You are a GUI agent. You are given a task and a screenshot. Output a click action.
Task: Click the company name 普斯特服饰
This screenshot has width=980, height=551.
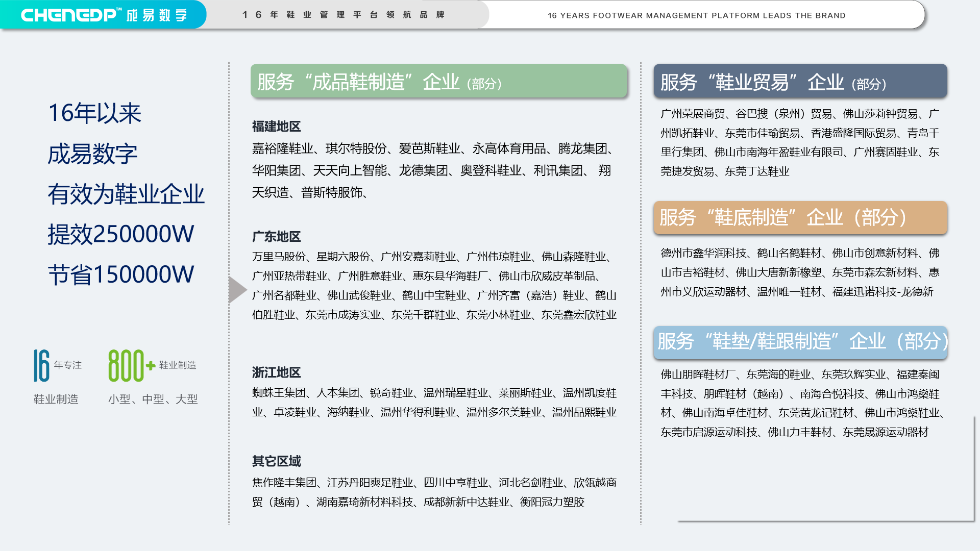[332, 192]
